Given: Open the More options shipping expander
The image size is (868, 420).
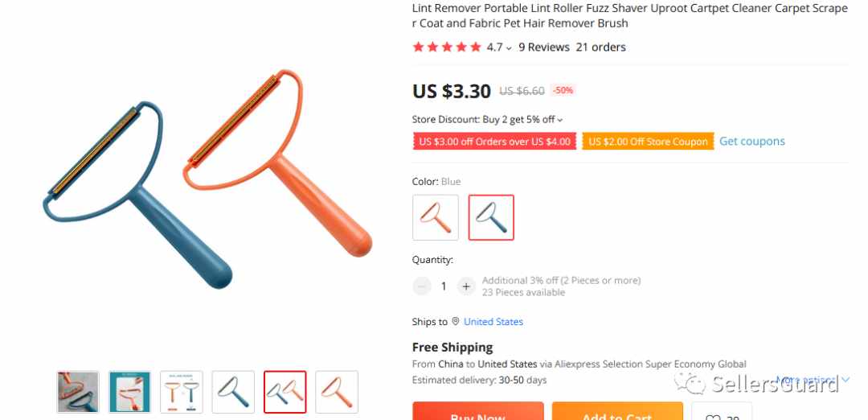Looking at the screenshot, I should pyautogui.click(x=812, y=380).
